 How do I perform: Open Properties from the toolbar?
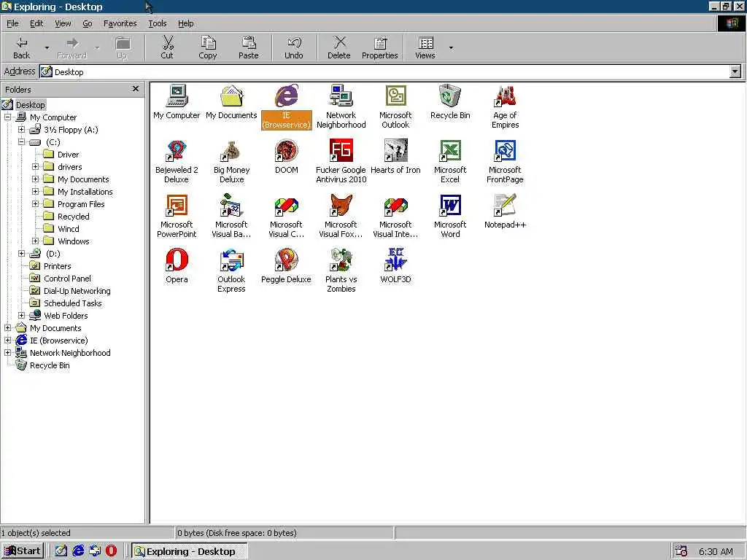point(379,47)
